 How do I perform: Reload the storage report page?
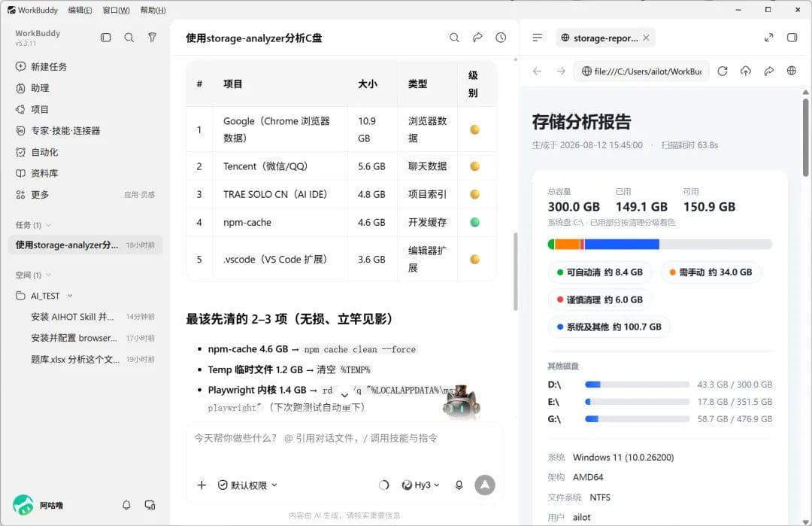click(723, 71)
